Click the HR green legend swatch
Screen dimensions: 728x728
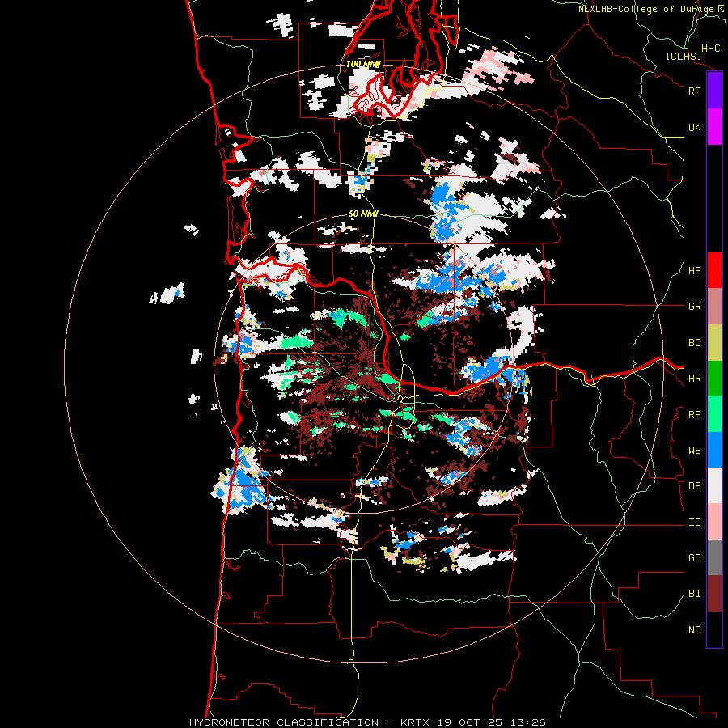[714, 379]
